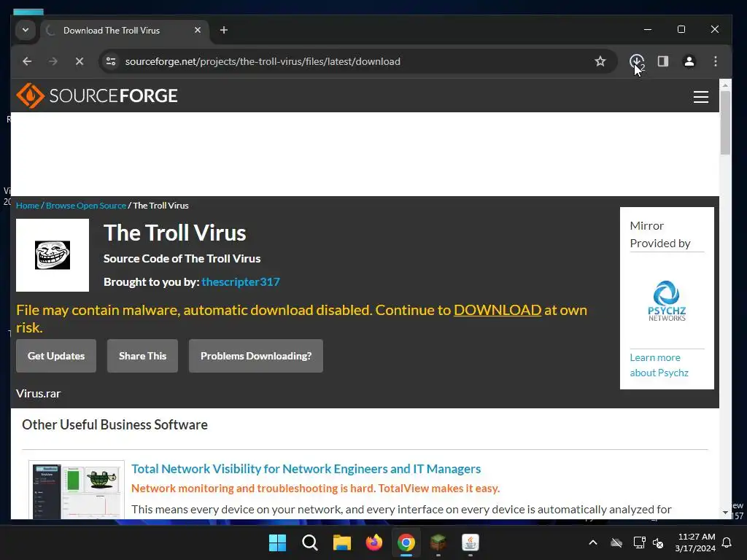Click the Get Updates button
Viewport: 747px width, 560px height.
56,356
